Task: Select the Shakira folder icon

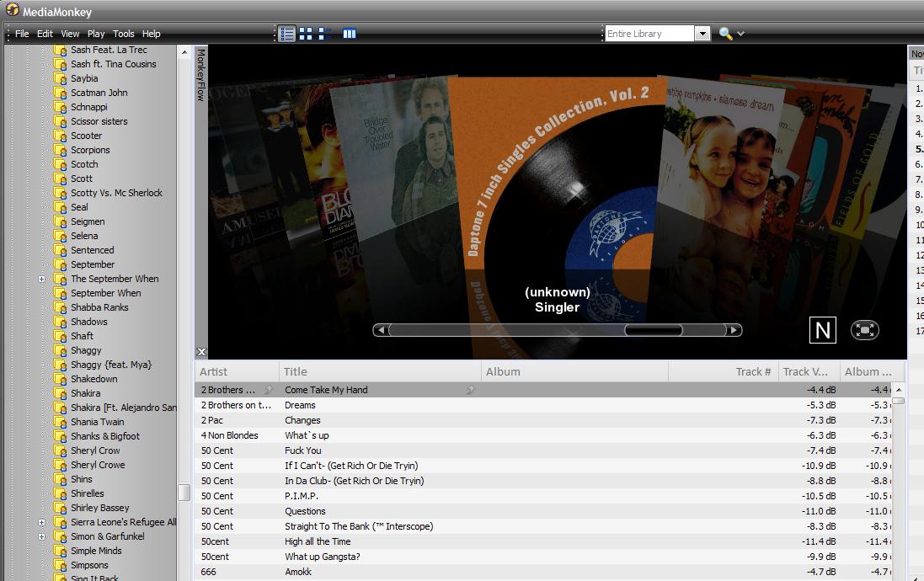Action: click(x=60, y=393)
